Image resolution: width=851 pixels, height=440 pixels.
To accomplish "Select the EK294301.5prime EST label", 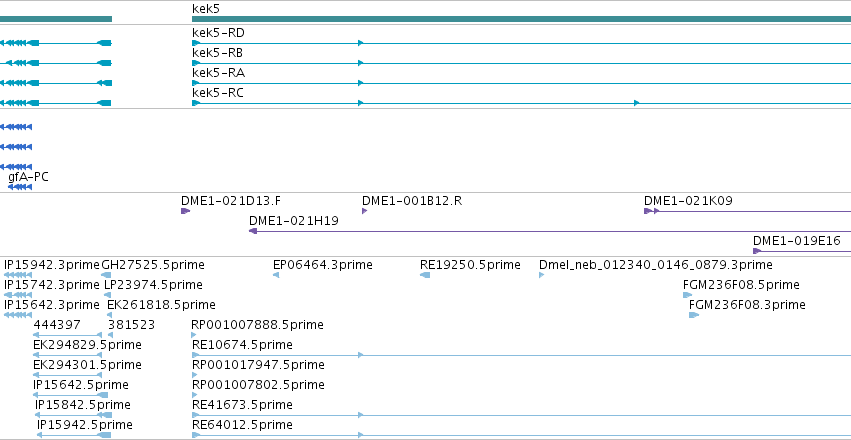I will pos(87,365).
